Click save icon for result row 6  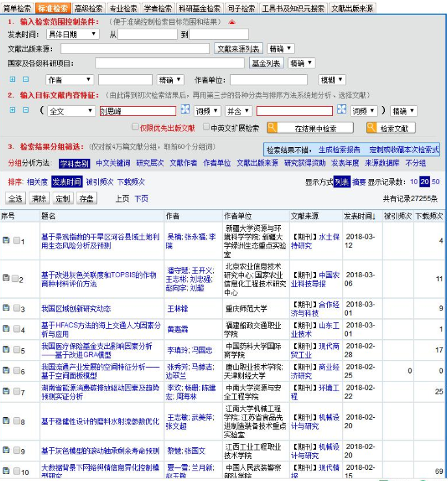point(6,370)
